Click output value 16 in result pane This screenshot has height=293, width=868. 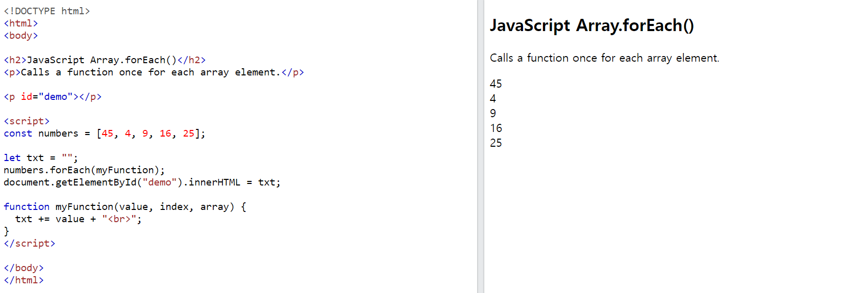point(496,128)
